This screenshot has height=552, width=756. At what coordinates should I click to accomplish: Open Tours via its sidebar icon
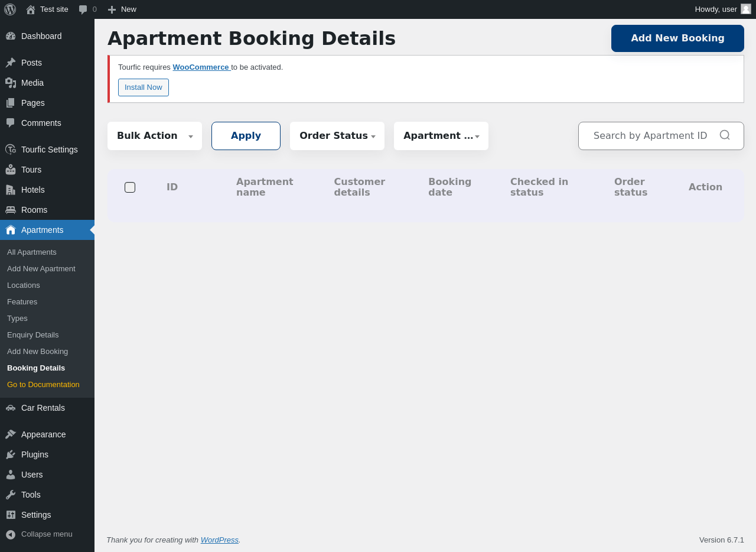click(x=11, y=170)
